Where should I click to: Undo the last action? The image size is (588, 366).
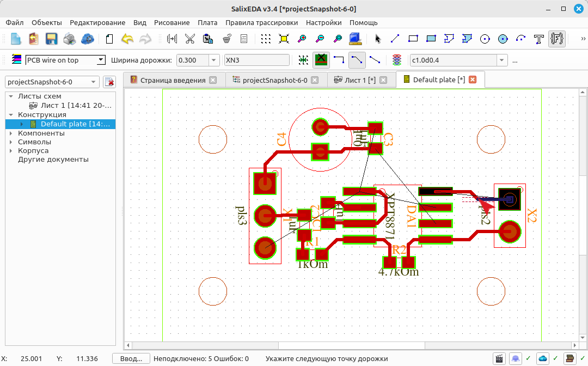pyautogui.click(x=127, y=39)
